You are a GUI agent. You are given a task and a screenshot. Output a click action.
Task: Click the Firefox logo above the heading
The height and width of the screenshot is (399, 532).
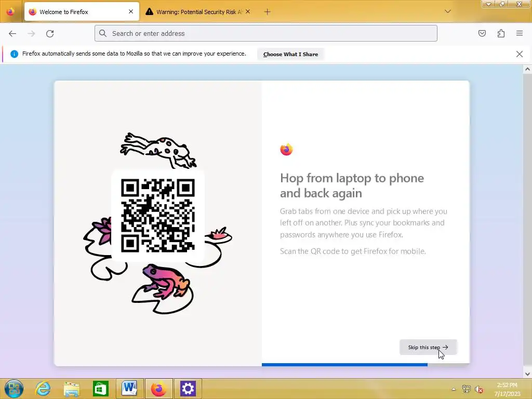click(x=286, y=149)
